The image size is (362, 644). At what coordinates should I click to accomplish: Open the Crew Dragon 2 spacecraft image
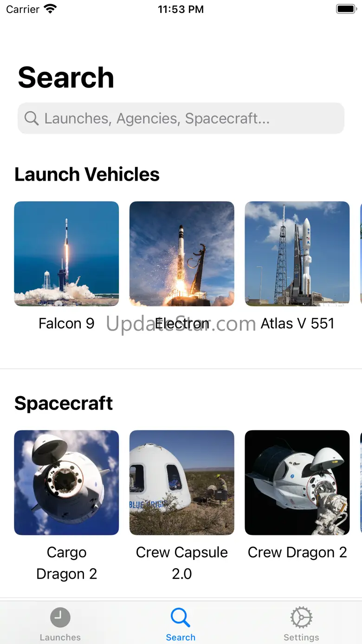pyautogui.click(x=297, y=482)
